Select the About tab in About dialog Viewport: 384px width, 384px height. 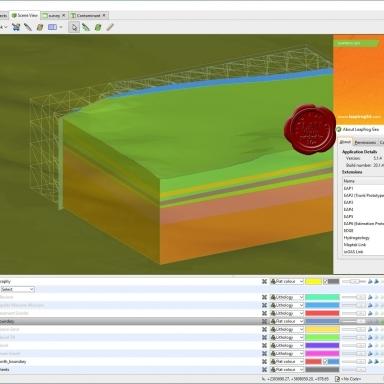345,142
